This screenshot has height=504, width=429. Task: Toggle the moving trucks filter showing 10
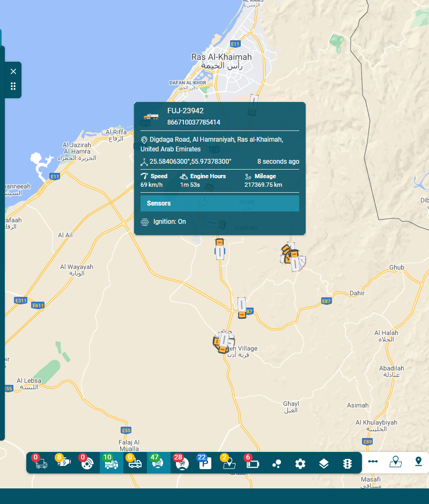(x=111, y=463)
